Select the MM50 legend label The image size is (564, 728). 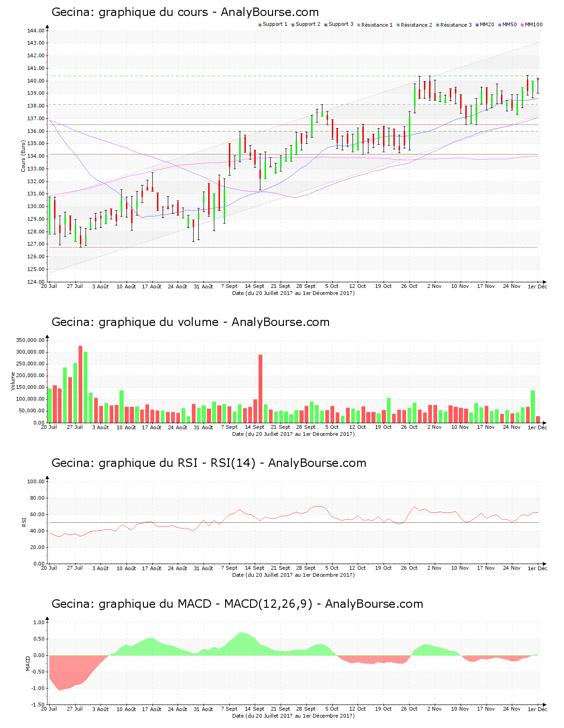[x=509, y=24]
